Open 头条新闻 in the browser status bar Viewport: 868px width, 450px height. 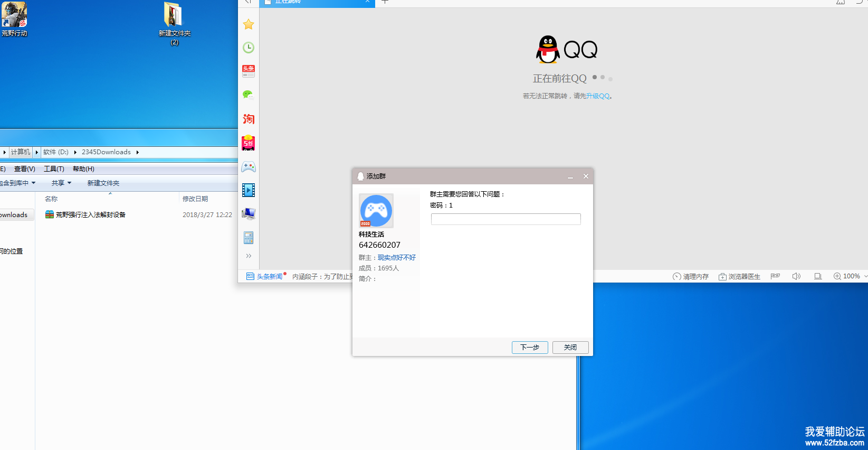tap(265, 277)
